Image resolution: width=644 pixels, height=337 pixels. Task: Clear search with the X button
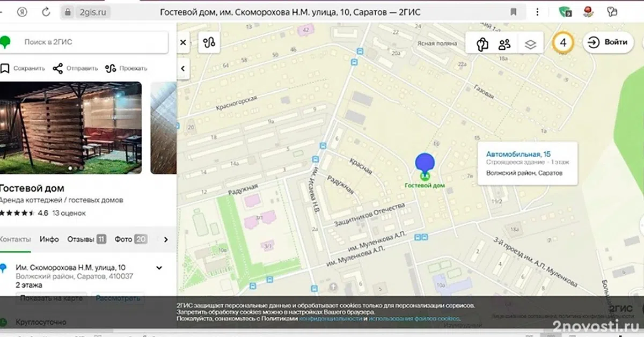183,42
